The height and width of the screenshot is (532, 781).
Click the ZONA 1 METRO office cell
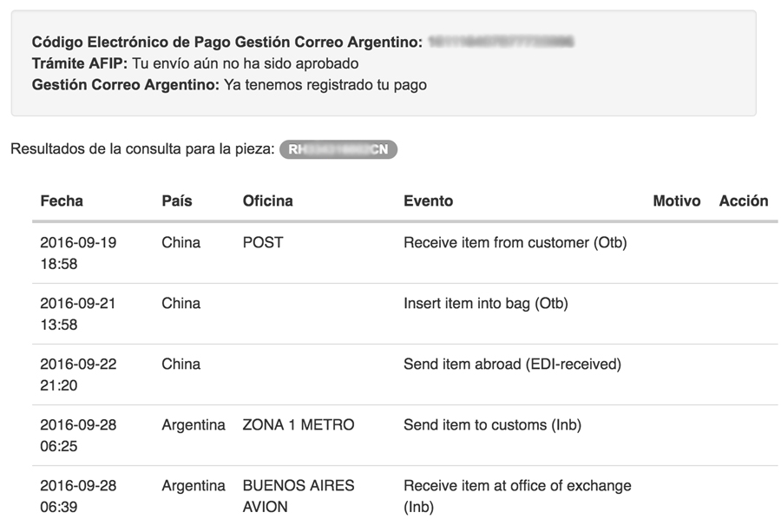[x=299, y=425]
